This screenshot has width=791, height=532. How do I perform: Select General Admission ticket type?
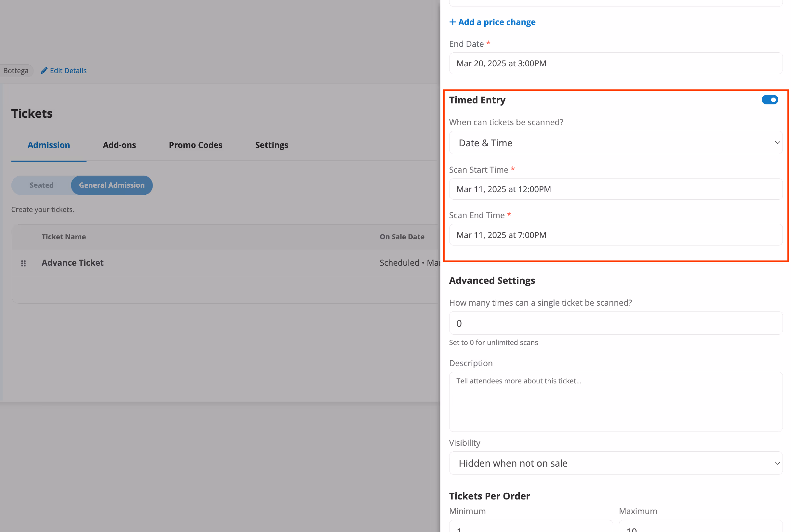[x=112, y=185]
